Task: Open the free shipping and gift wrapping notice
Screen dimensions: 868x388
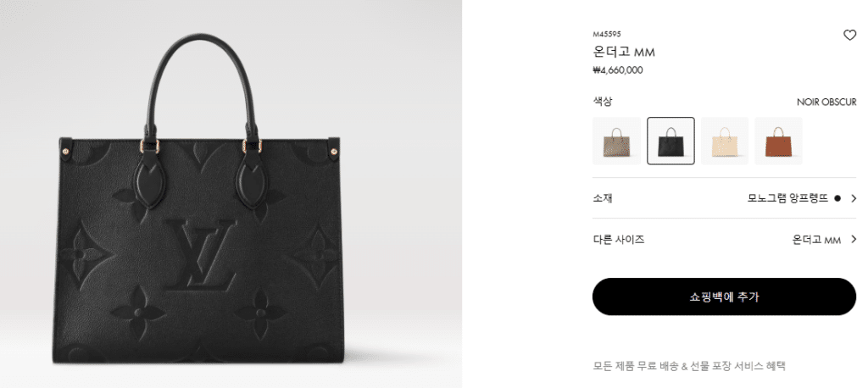Action: [689, 366]
